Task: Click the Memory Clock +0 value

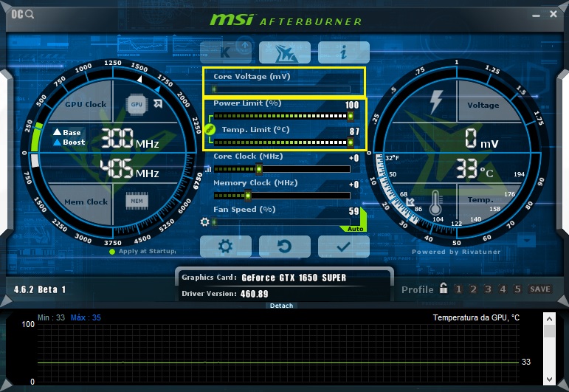Action: tap(354, 185)
